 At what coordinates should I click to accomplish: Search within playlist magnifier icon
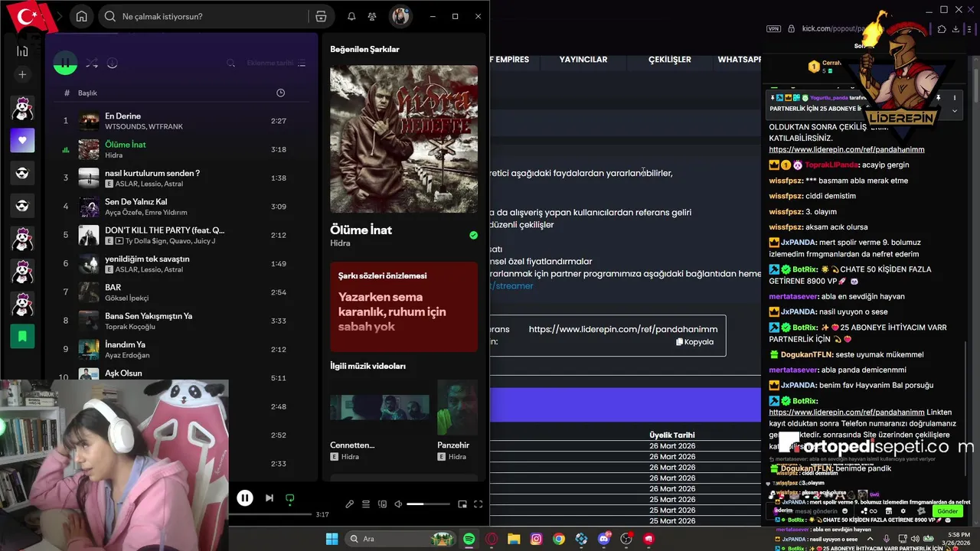coord(230,64)
